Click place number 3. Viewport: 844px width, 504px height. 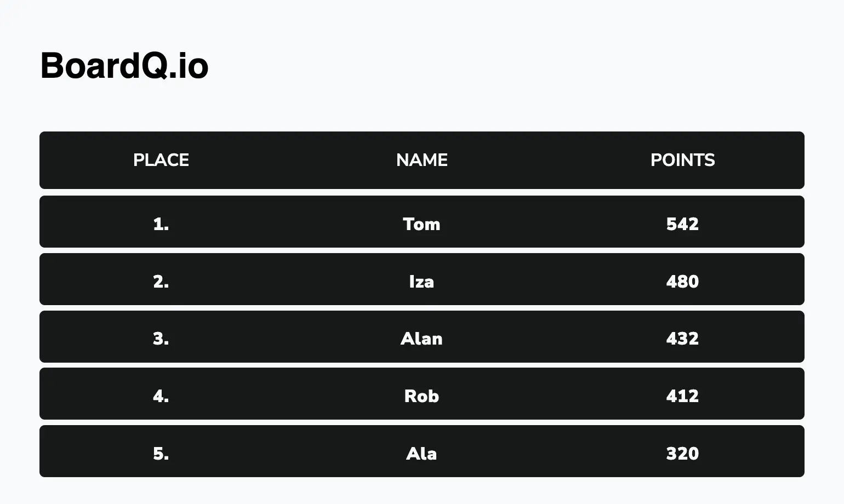click(x=161, y=339)
